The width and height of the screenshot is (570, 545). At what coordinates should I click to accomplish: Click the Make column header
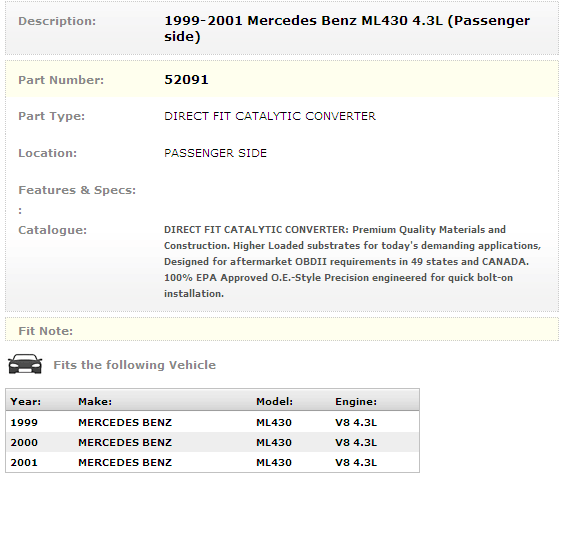tap(95, 401)
